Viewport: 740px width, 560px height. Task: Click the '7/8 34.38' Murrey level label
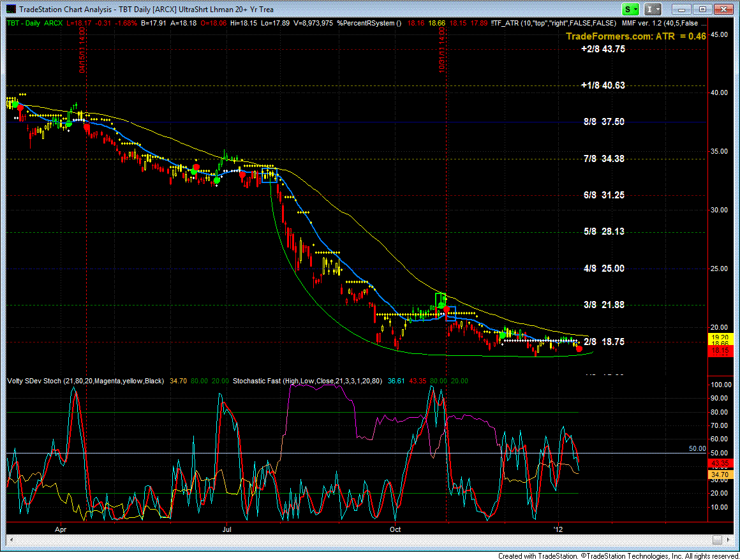(x=603, y=159)
